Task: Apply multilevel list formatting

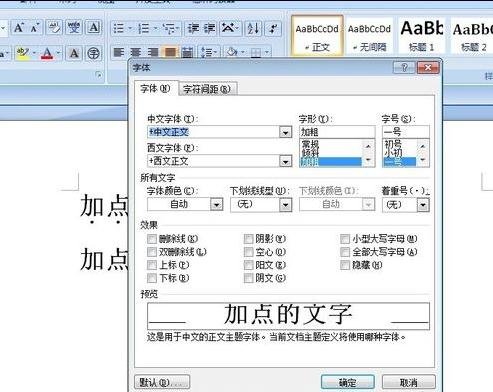Action: click(x=170, y=29)
